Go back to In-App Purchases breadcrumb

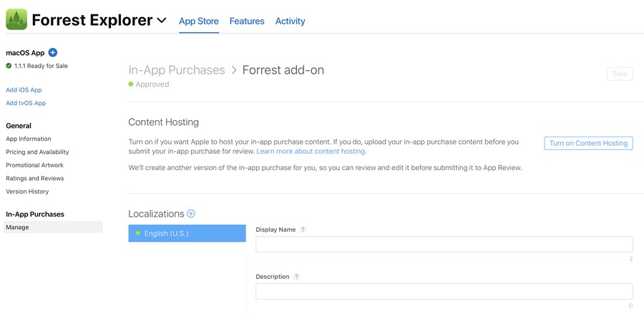click(x=177, y=70)
